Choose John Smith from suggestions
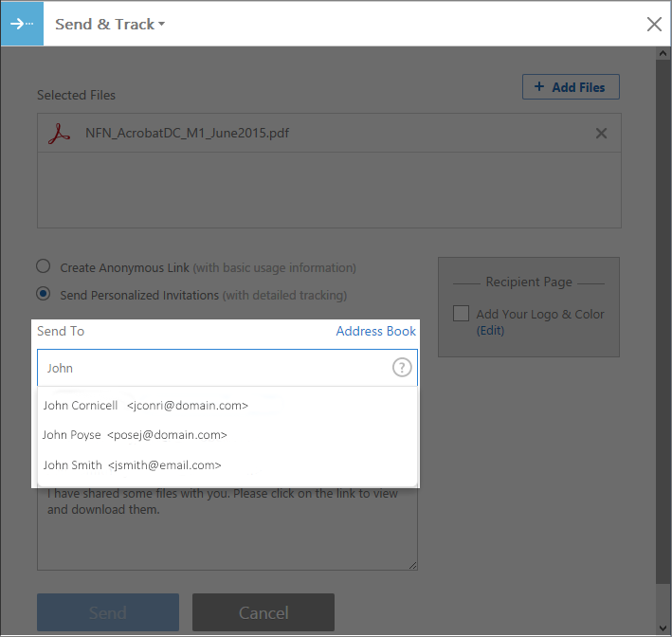672x637 pixels. coord(227,465)
